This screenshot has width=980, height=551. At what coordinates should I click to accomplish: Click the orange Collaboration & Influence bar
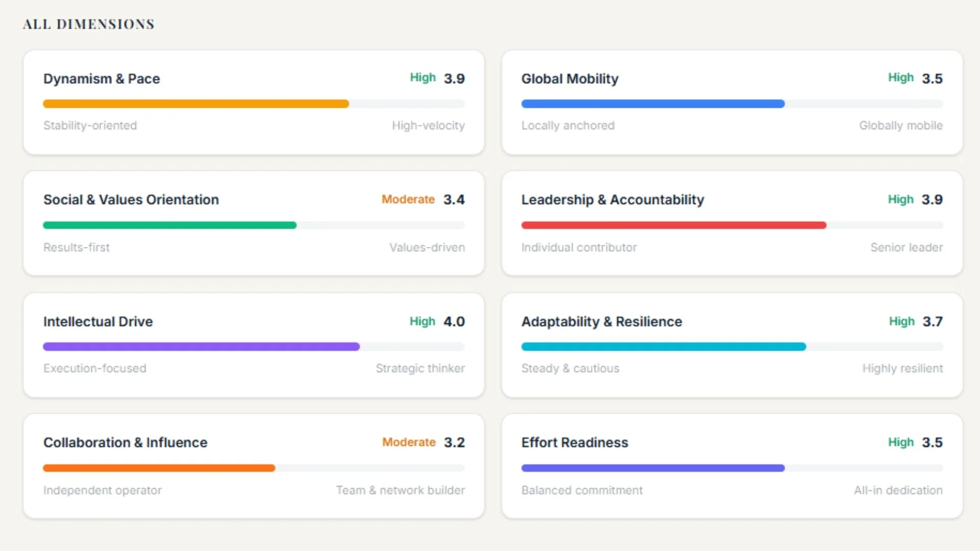tap(159, 468)
